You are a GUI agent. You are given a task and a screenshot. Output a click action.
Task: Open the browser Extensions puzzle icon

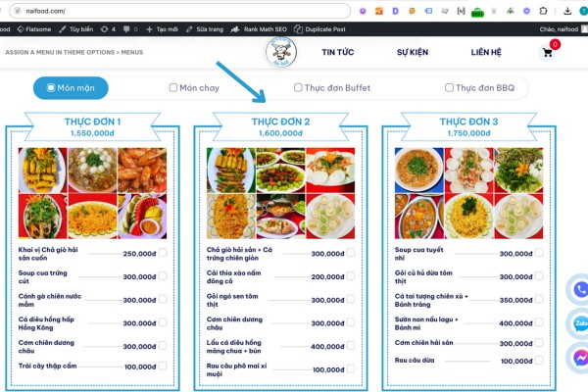point(543,11)
